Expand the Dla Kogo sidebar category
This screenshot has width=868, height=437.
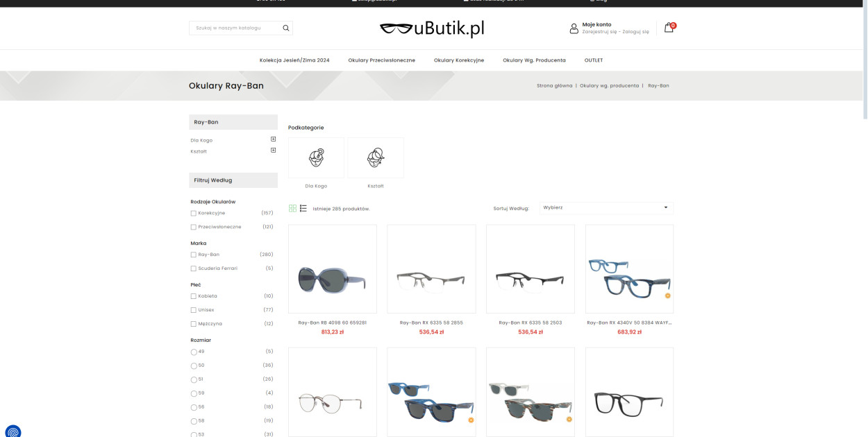[x=274, y=139]
